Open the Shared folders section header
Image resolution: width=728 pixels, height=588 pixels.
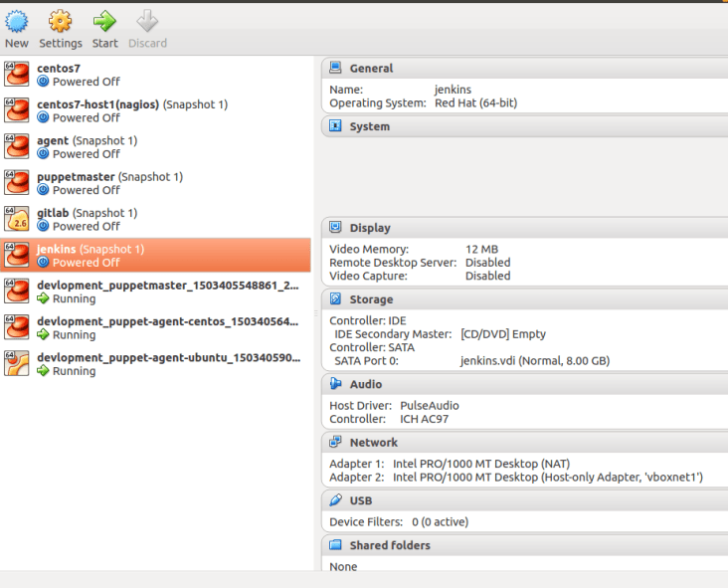pyautogui.click(x=525, y=545)
